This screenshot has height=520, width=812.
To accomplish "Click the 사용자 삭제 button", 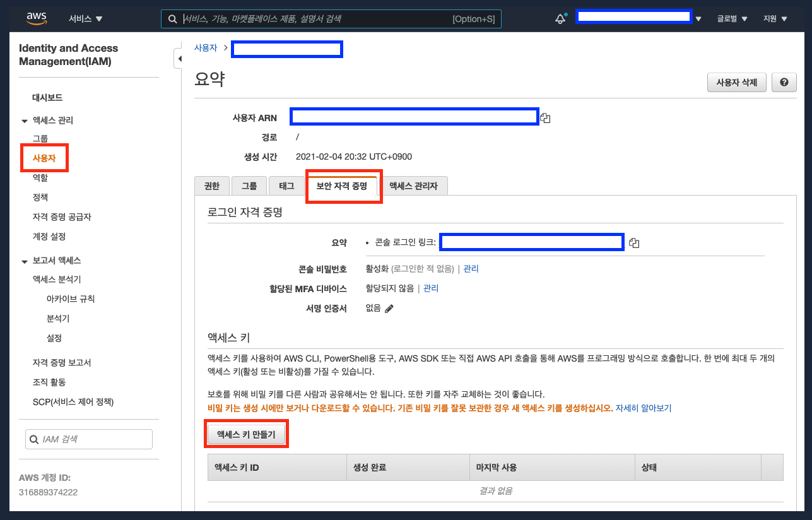I will [736, 83].
